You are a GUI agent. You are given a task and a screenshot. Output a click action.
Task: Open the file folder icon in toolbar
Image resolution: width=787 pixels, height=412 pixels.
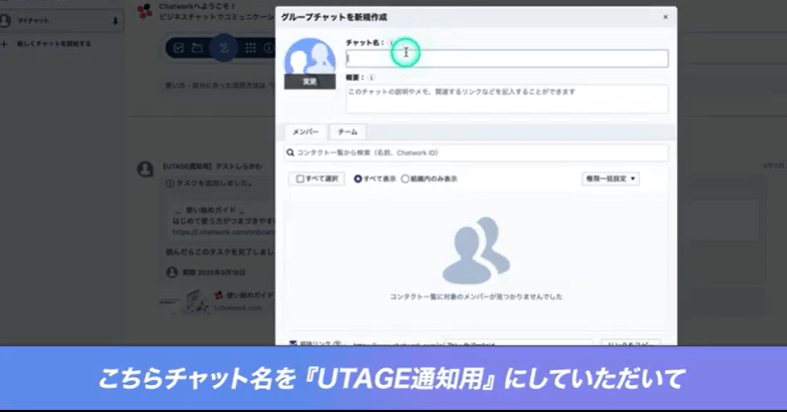point(198,47)
